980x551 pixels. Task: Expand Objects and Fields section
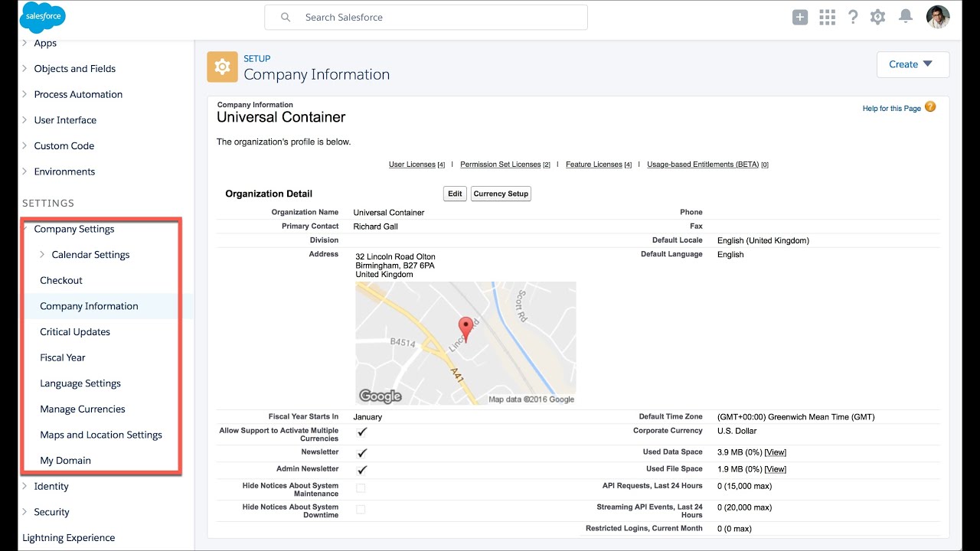25,68
